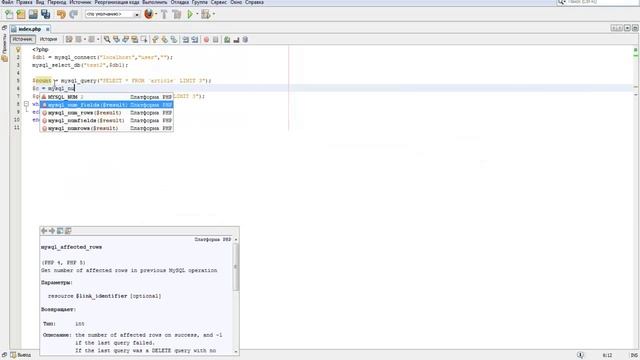Open the Вид menu

click(40, 2)
